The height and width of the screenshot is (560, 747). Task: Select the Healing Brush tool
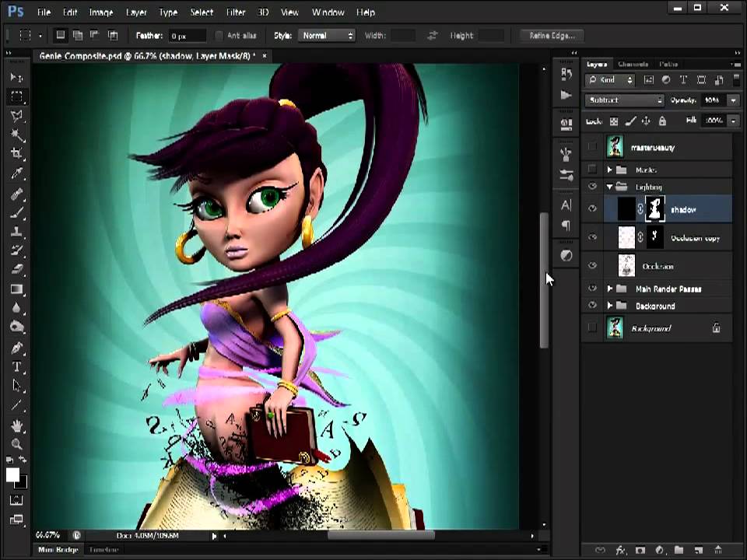coord(16,194)
